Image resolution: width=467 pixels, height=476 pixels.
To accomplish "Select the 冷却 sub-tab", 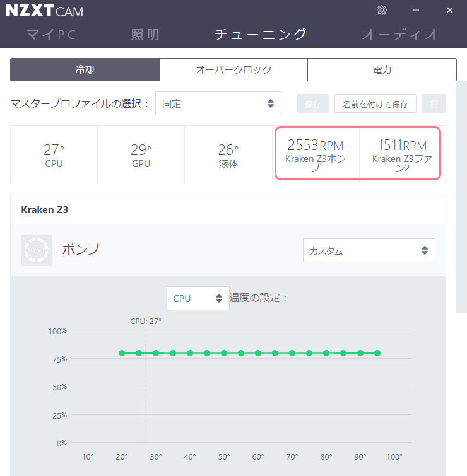I will pyautogui.click(x=85, y=69).
